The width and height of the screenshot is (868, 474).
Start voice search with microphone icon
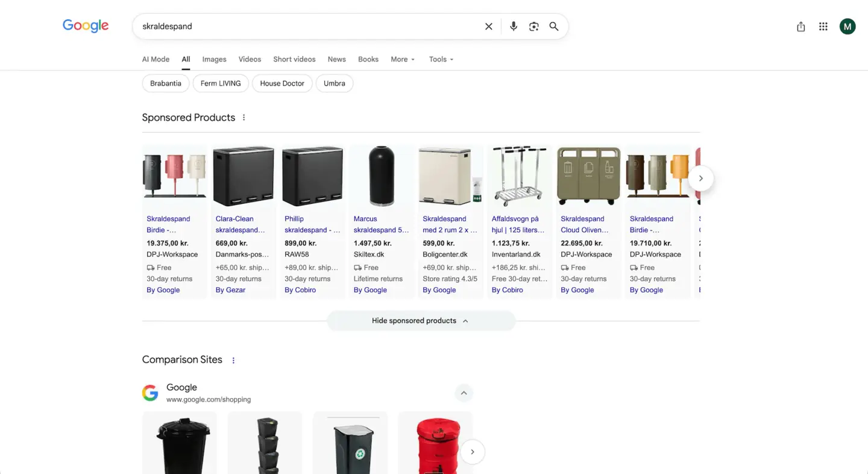pyautogui.click(x=514, y=27)
